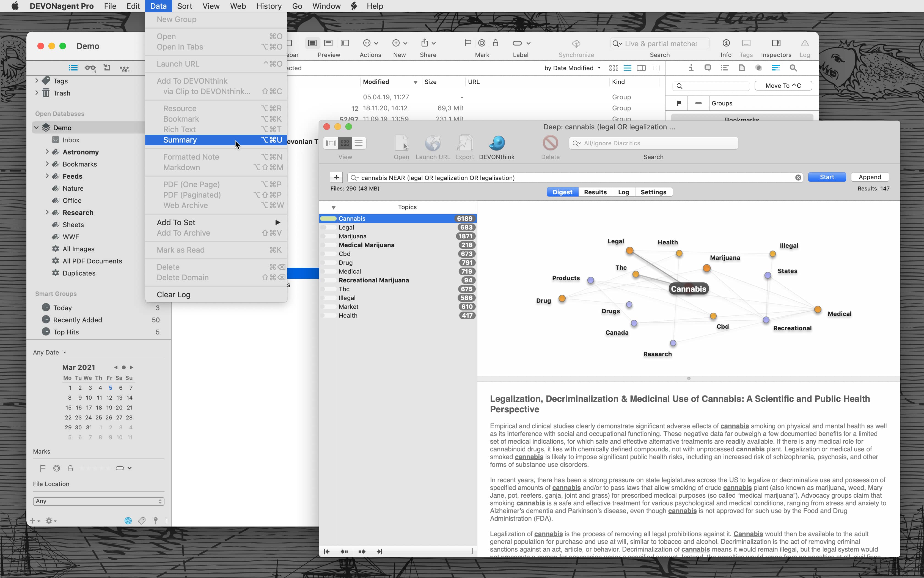Open the Log warning icon
The height and width of the screenshot is (578, 924).
pyautogui.click(x=804, y=43)
